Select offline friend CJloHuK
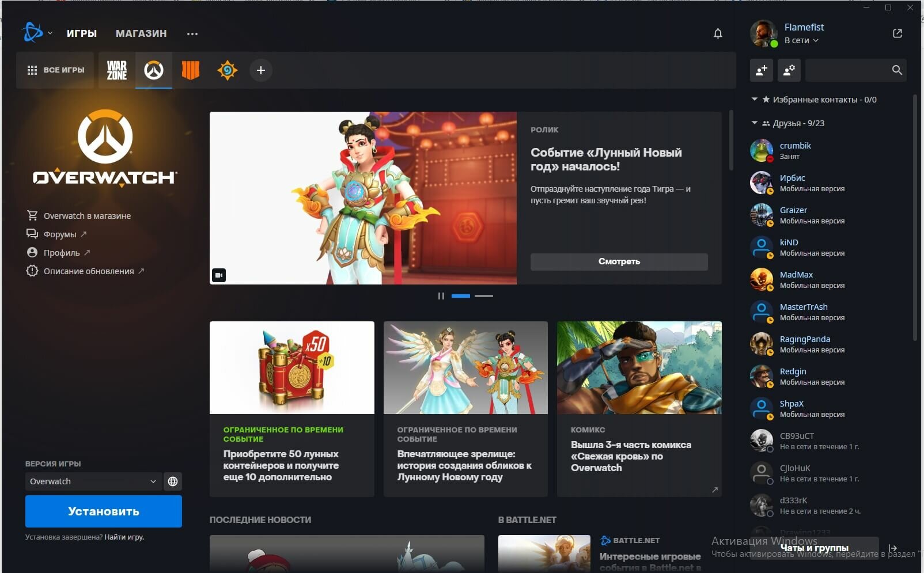Viewport: 924px width, 573px height. point(830,473)
